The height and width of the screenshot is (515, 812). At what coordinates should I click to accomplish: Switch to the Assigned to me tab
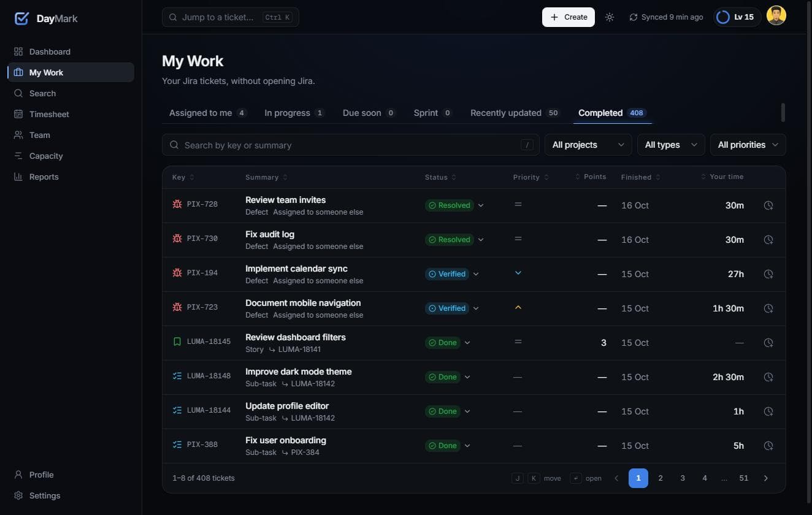pyautogui.click(x=208, y=113)
